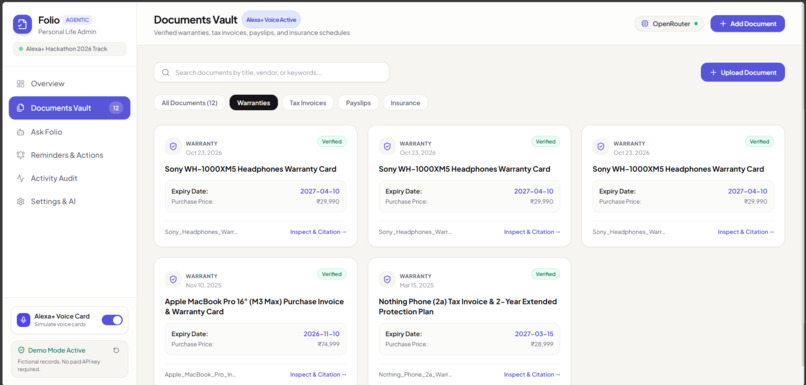Click the 12 count badge on Documents Vault
Viewport: 806px width, 385px height.
click(x=116, y=108)
